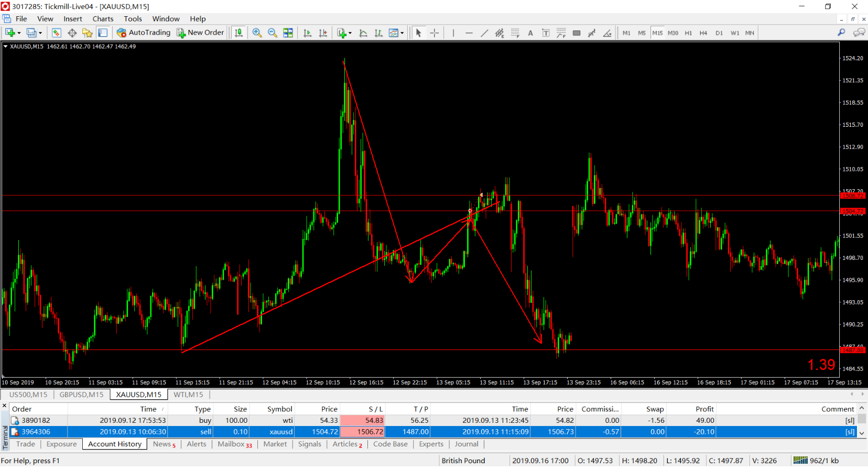
Task: Open the search magnifier in toolbar
Action: click(841, 32)
